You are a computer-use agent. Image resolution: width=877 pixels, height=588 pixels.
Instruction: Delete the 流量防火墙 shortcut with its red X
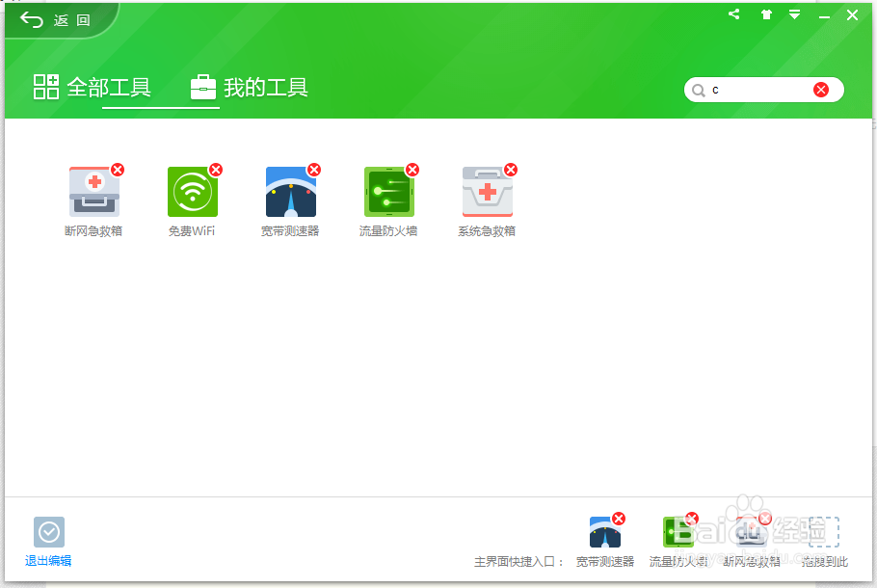tap(412, 169)
